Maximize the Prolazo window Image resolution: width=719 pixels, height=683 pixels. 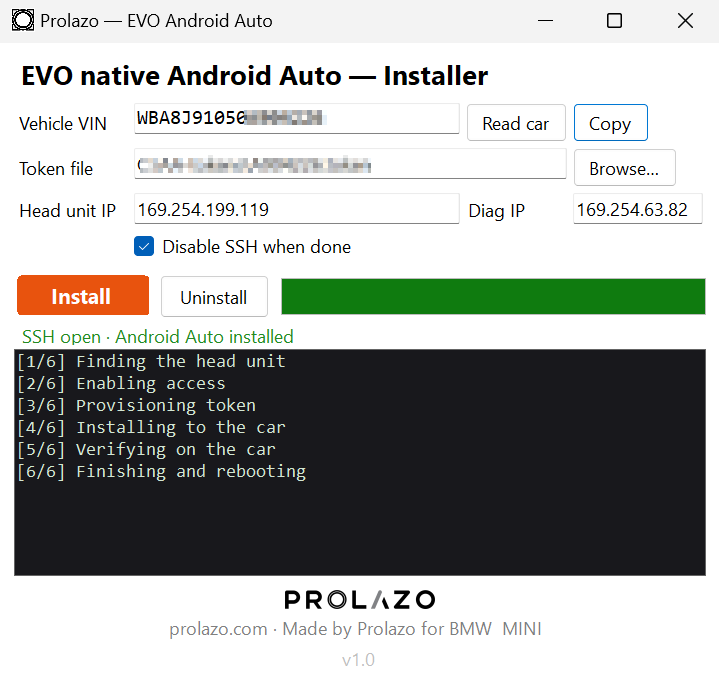(x=614, y=21)
